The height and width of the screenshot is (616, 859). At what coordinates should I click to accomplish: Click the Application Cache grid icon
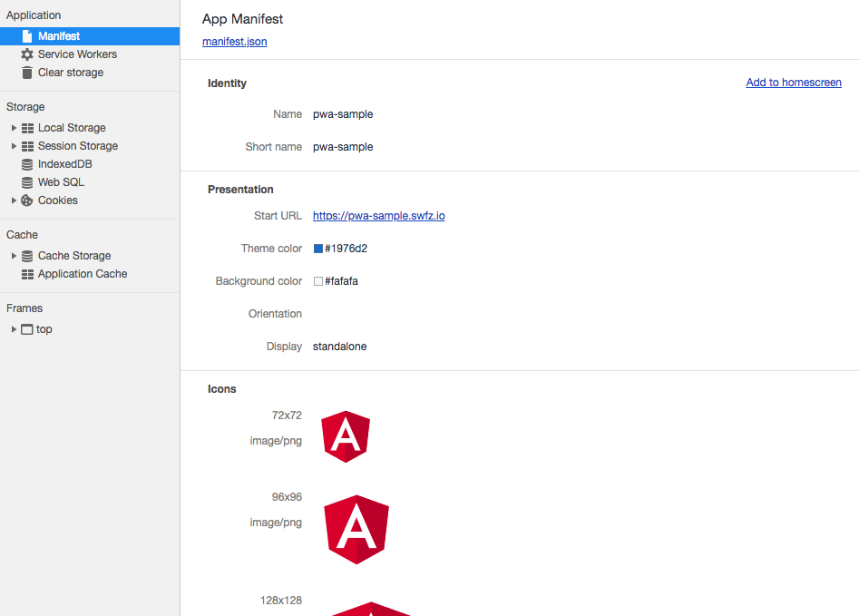(x=27, y=274)
